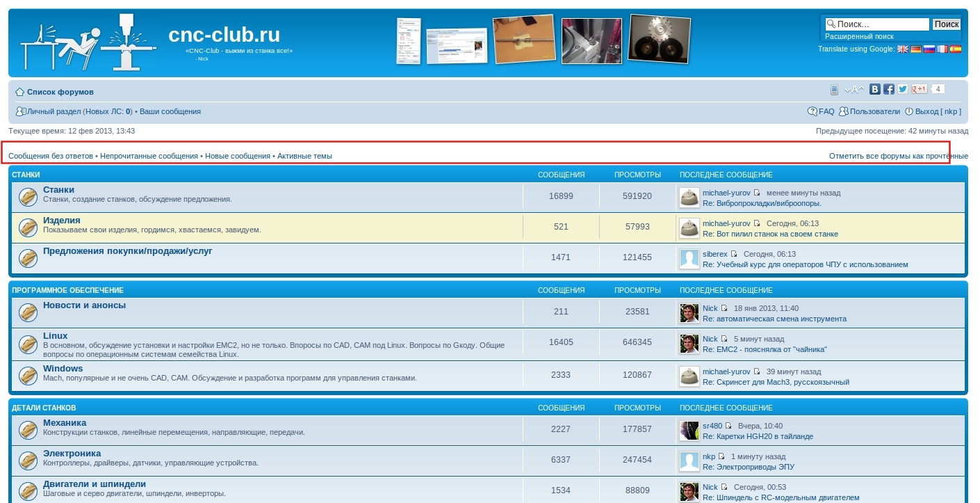Open the Windows forum
This screenshot has width=980, height=503.
tap(63, 369)
